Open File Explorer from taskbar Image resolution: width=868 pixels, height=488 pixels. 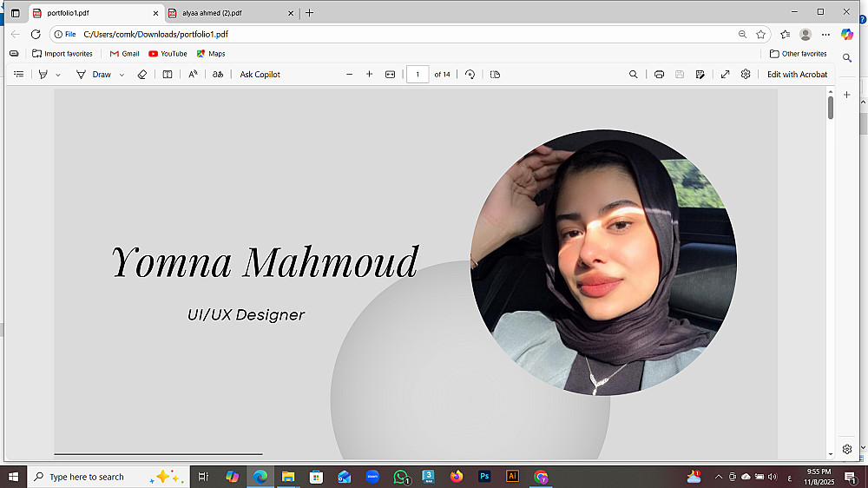click(288, 477)
